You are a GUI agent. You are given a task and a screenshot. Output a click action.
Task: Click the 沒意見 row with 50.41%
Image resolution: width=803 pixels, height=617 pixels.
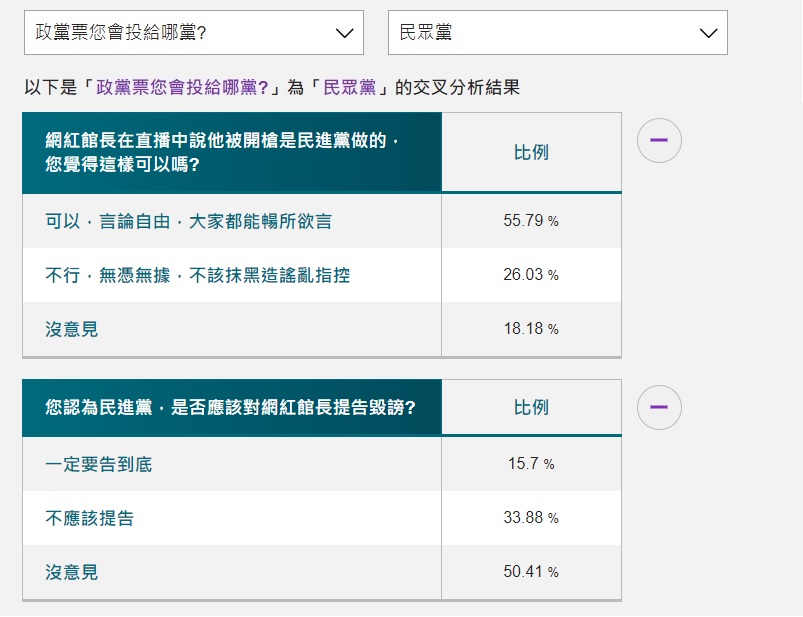click(322, 572)
